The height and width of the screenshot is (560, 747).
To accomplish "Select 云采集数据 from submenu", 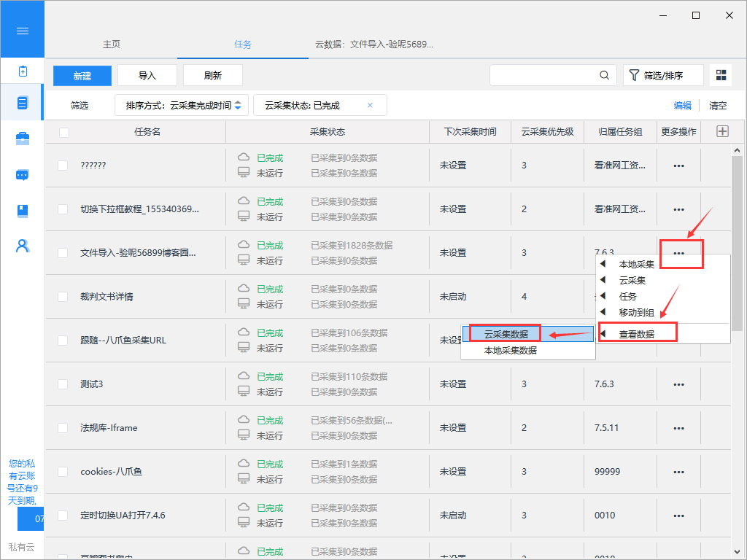I will (x=528, y=334).
